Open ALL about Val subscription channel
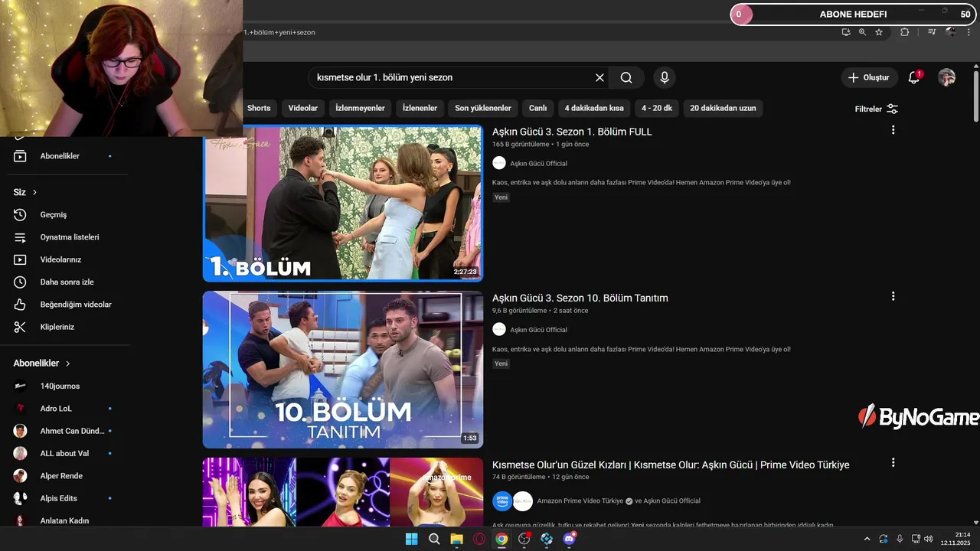 point(65,453)
